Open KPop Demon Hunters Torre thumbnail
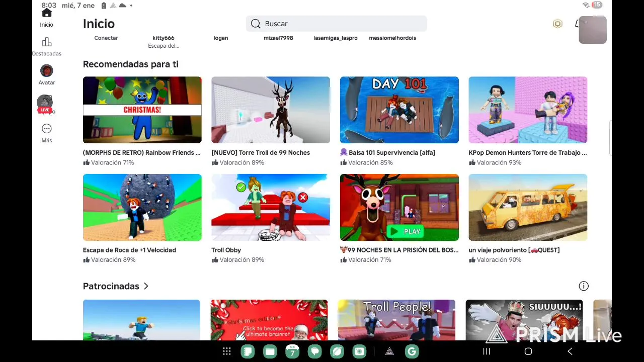Image resolution: width=644 pixels, height=362 pixels. click(x=528, y=110)
